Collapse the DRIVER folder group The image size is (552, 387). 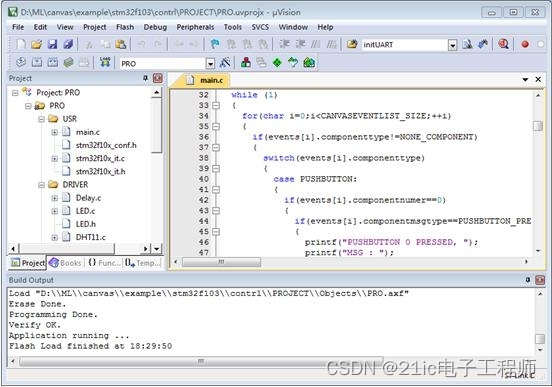tap(41, 185)
